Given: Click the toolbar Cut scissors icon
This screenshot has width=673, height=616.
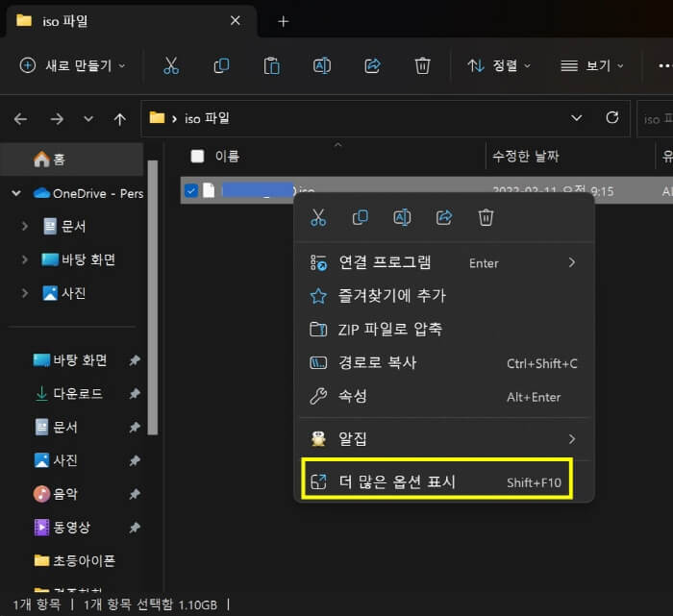Looking at the screenshot, I should [x=171, y=65].
